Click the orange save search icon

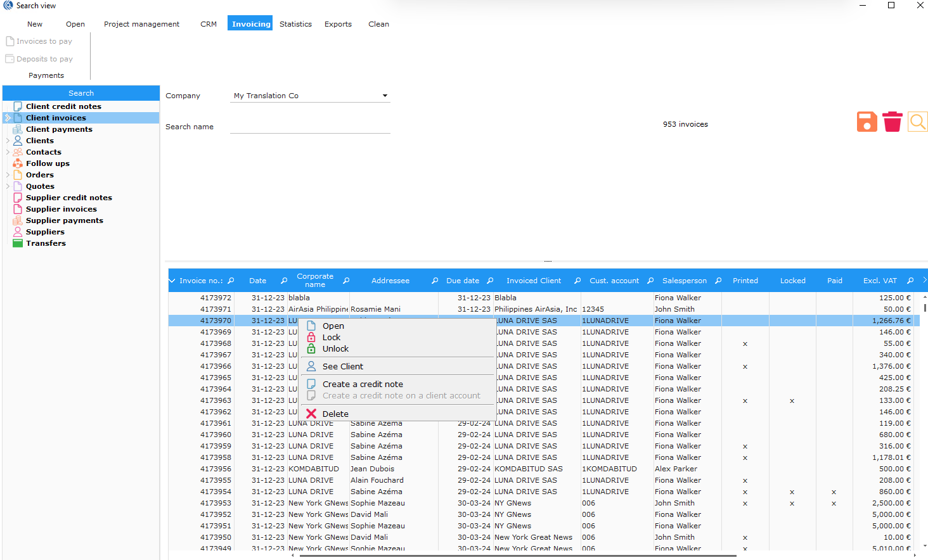point(867,122)
